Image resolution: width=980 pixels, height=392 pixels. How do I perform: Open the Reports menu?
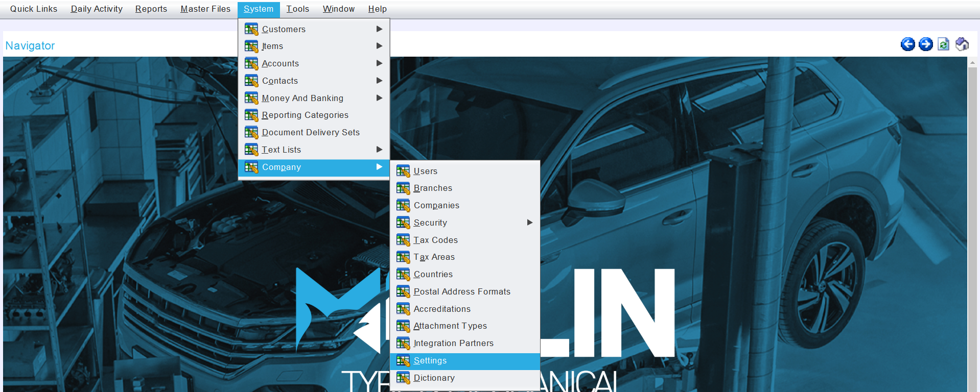[x=151, y=9]
